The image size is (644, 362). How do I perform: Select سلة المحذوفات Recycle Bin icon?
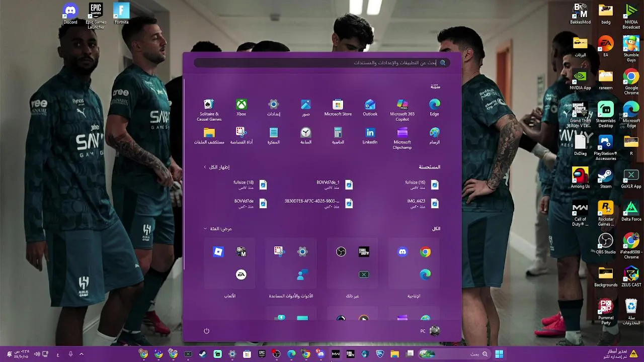[x=631, y=311]
